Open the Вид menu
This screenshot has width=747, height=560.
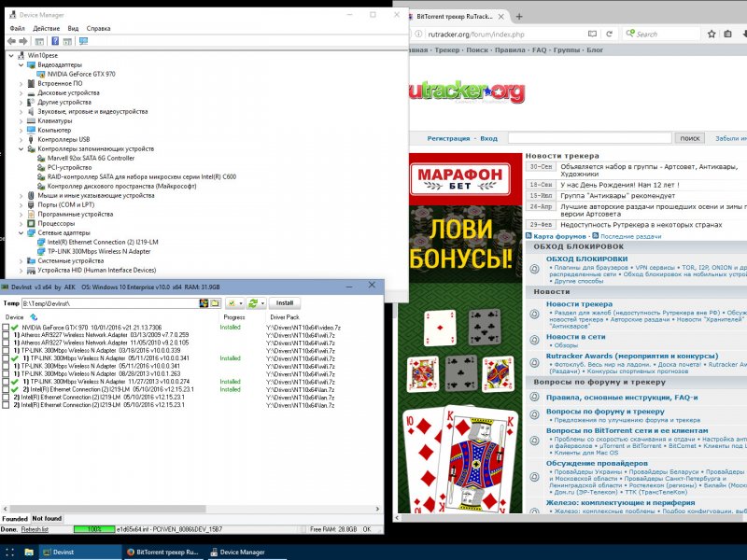coord(73,29)
